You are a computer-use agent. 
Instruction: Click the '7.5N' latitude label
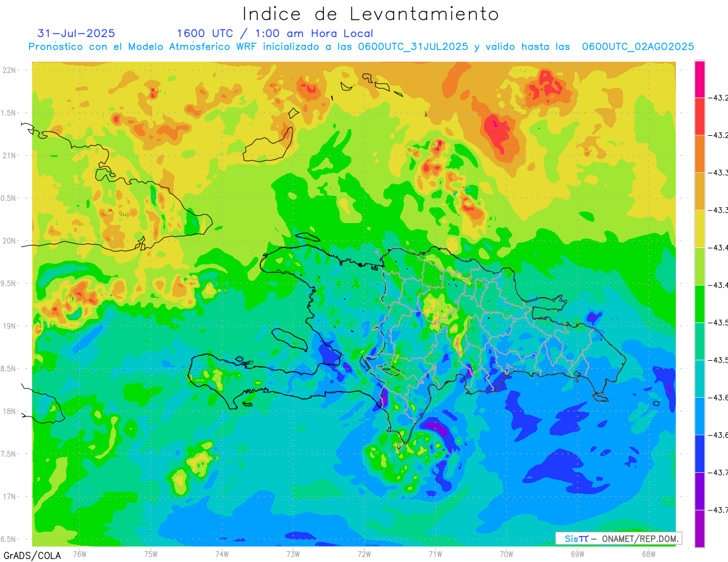9,454
